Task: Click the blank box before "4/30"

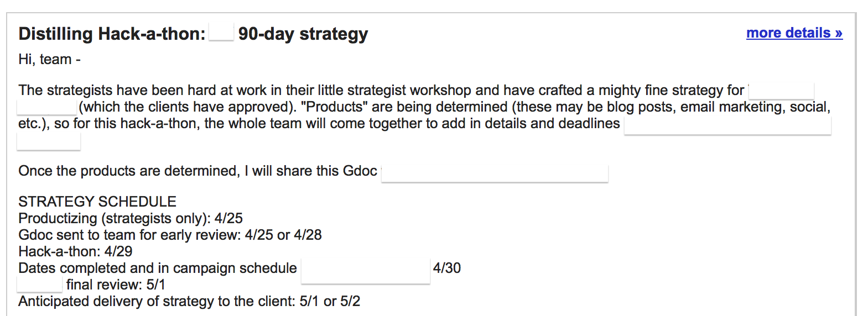Action: (x=366, y=271)
